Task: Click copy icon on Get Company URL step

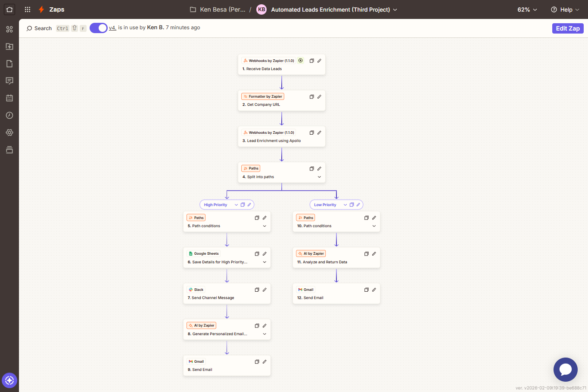Action: point(311,97)
